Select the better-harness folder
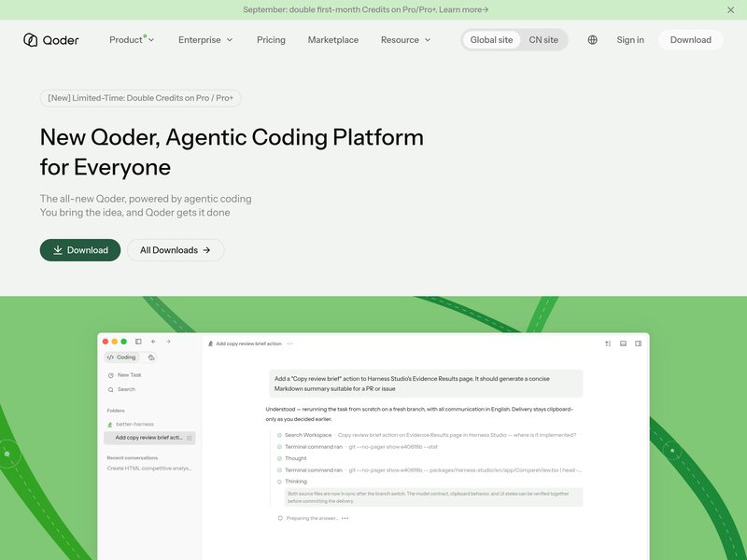 [x=131, y=425]
